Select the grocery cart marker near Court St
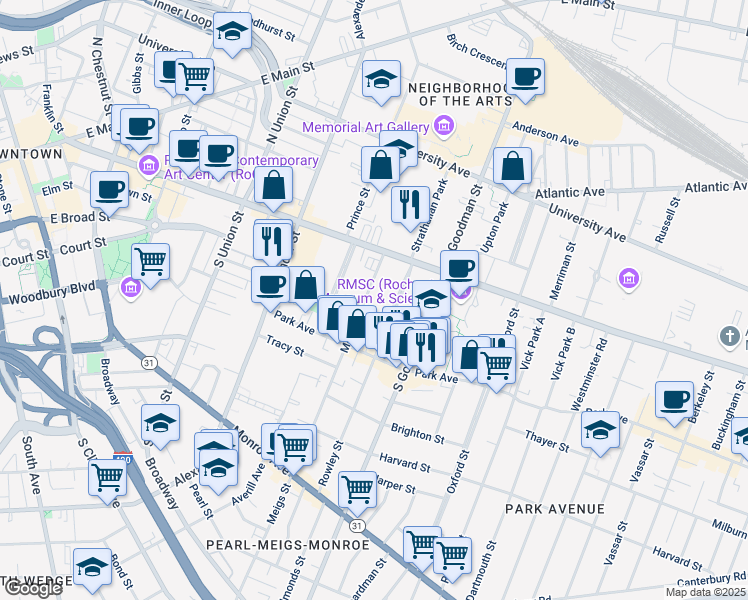 (x=151, y=264)
